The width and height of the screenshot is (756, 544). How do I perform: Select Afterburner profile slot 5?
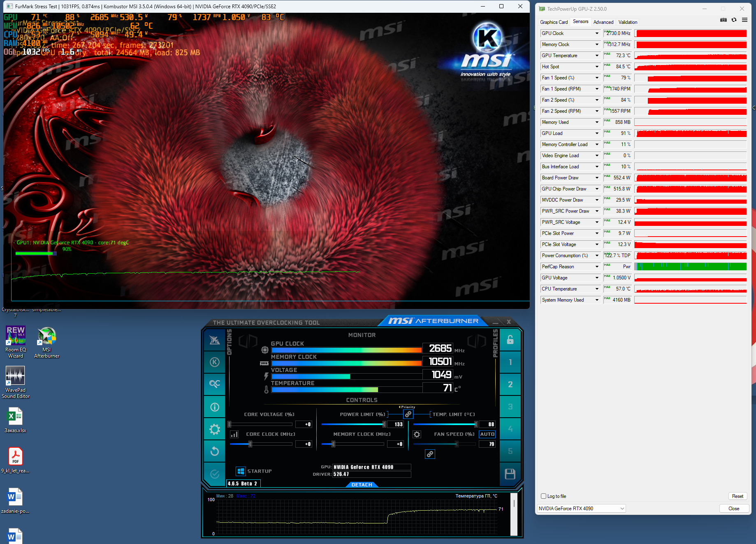510,451
